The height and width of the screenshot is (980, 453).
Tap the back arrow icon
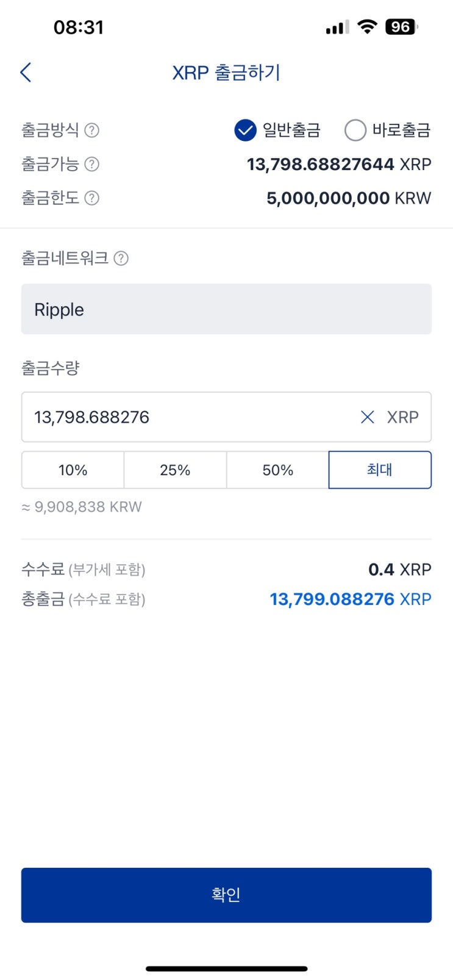[26, 73]
